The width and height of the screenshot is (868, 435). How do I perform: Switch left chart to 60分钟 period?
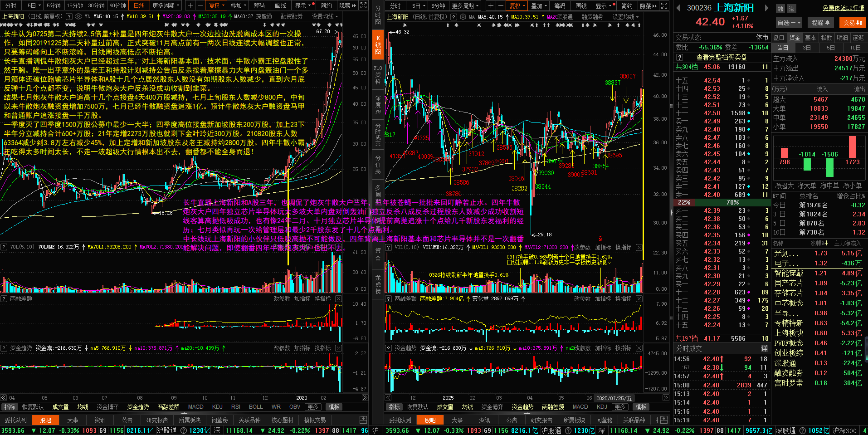117,5
